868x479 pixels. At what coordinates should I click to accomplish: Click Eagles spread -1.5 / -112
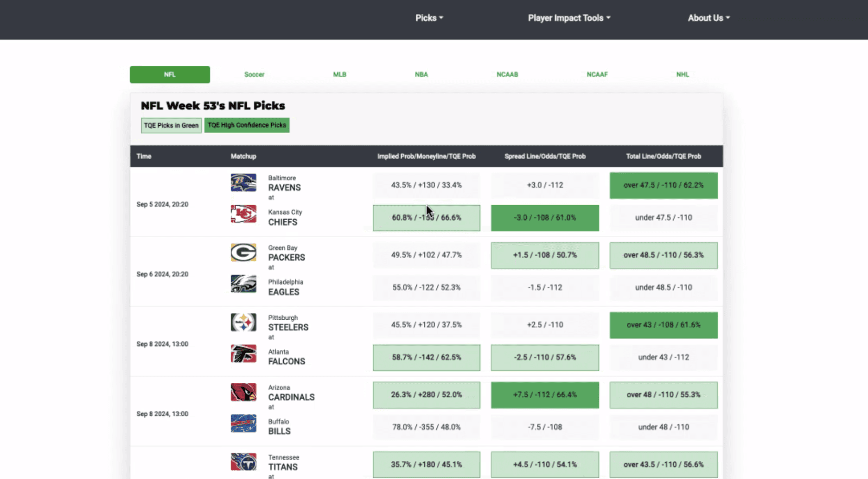545,287
